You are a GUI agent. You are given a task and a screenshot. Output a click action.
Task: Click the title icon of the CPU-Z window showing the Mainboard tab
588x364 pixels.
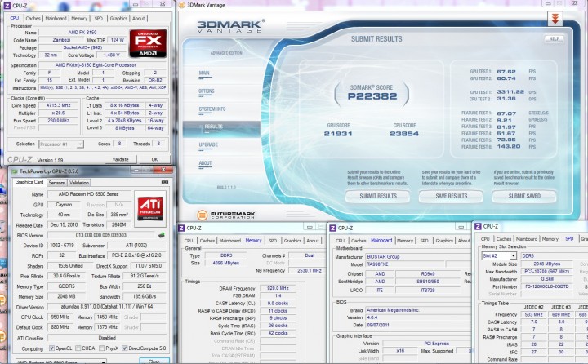(x=332, y=228)
